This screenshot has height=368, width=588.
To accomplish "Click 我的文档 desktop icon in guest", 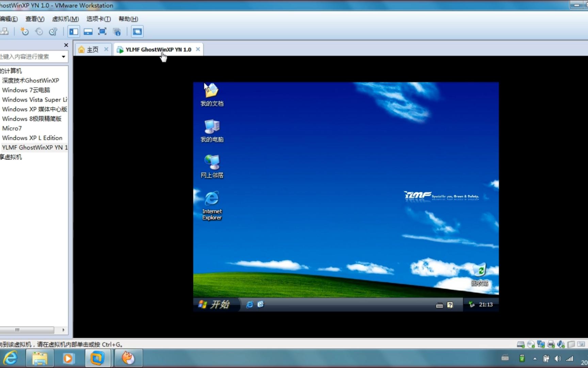I will 212,95.
